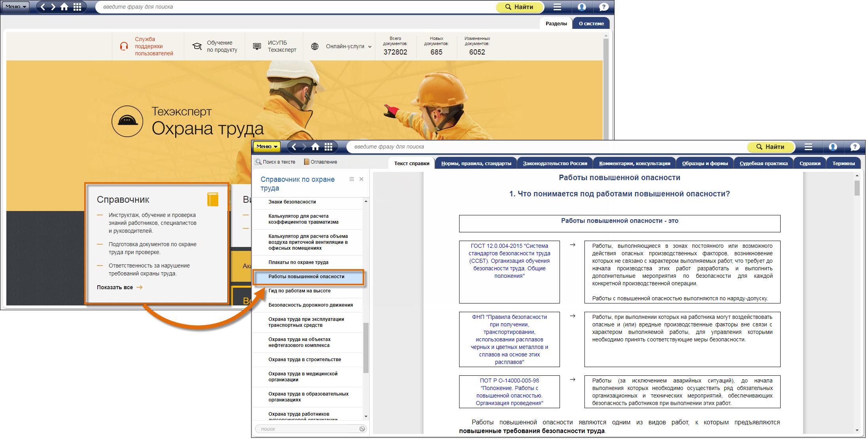Open the side panel list-options icon
Screen dimensions: 868x439
click(352, 179)
